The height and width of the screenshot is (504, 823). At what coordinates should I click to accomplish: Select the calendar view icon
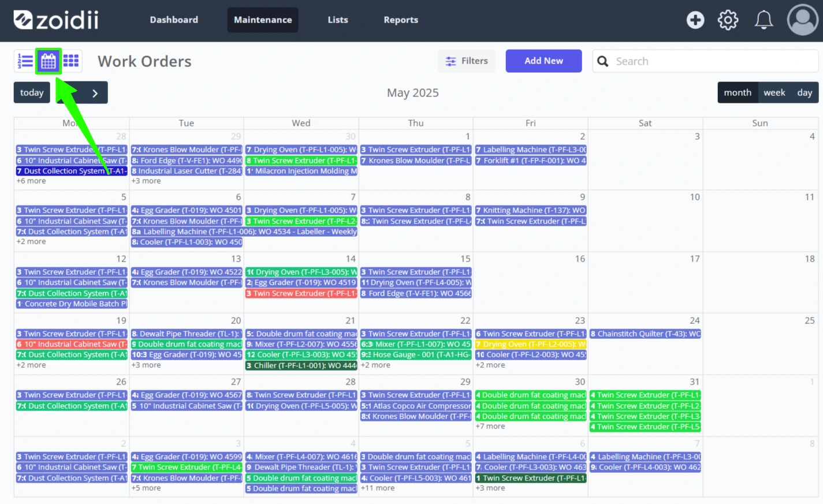[49, 61]
